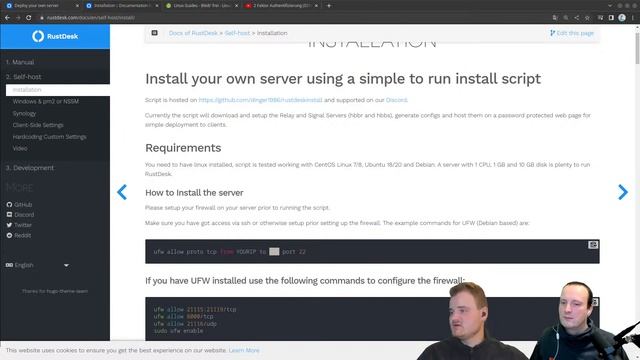
Task: Close the 'Deploy your own server' tab
Action: [x=77, y=6]
